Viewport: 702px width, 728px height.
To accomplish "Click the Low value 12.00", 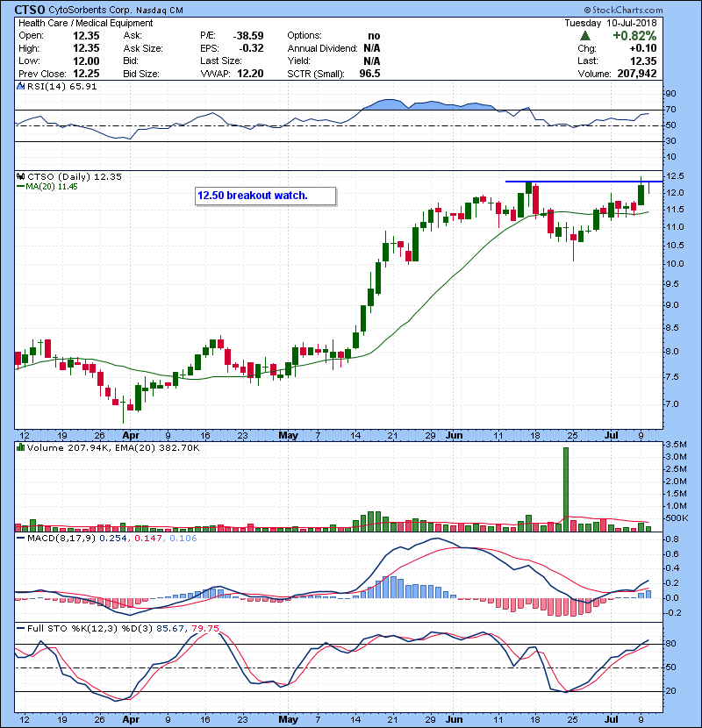I will tap(86, 61).
